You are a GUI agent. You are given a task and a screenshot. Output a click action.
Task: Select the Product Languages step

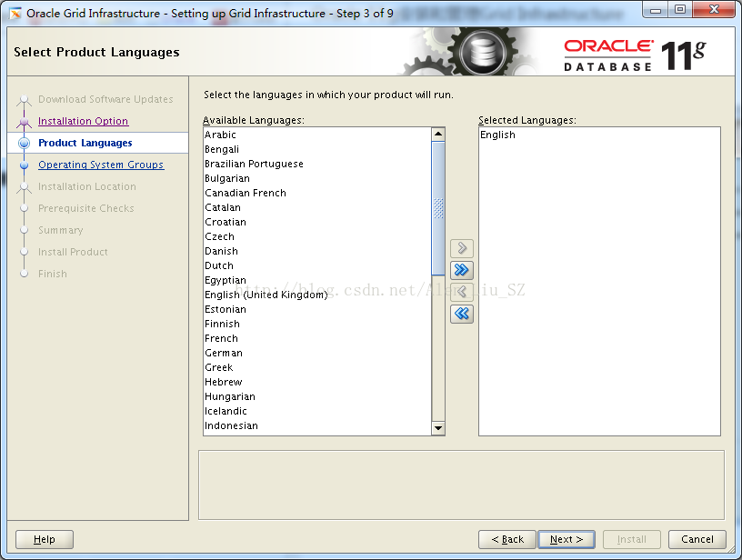click(85, 143)
